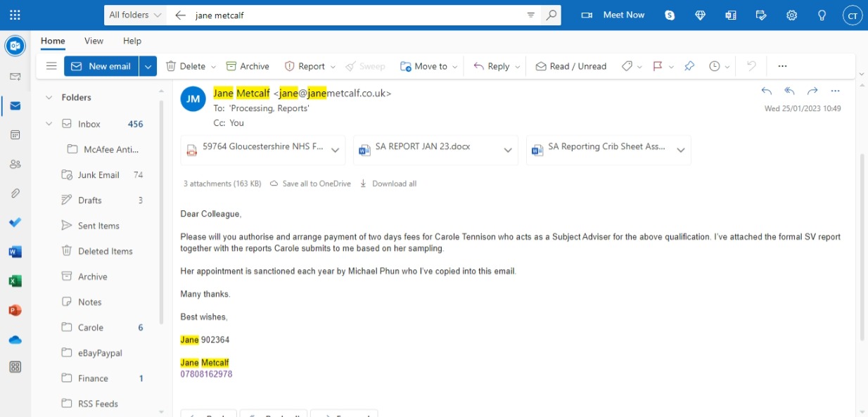Launch Excel from the left rail

pos(15,281)
